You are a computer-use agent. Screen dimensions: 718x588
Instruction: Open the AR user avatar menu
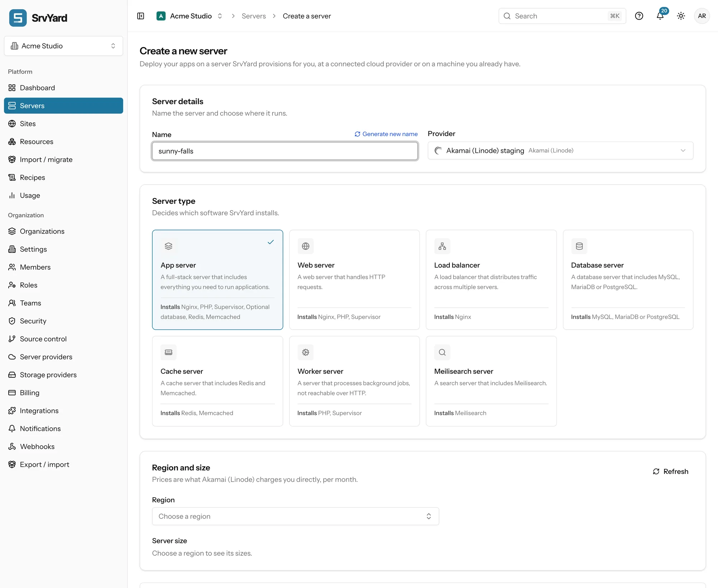pyautogui.click(x=702, y=16)
